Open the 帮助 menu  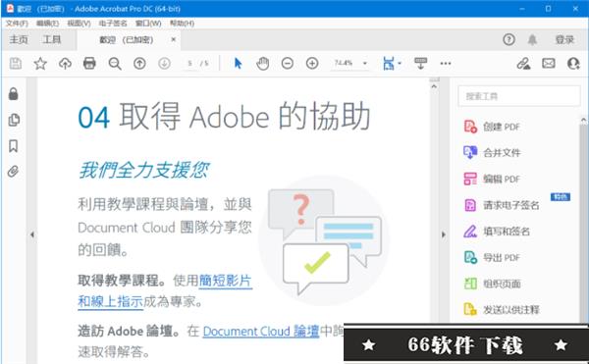[182, 24]
